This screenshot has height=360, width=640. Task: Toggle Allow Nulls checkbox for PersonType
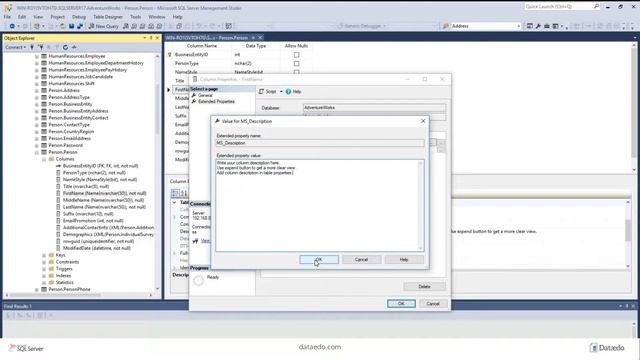(296, 64)
